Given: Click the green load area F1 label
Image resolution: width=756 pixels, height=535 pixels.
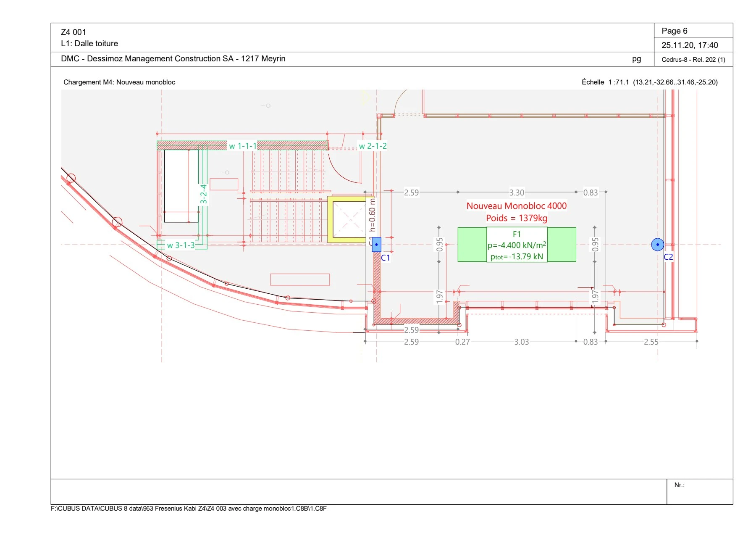Looking at the screenshot, I should (x=517, y=234).
